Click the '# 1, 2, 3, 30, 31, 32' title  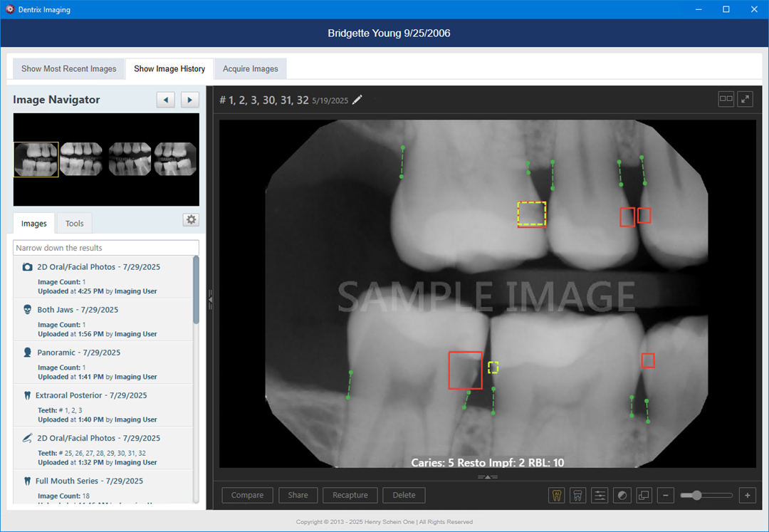click(x=264, y=100)
